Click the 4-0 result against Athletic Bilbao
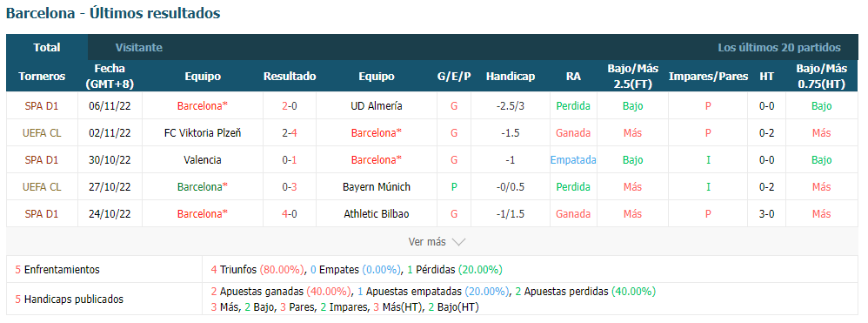The height and width of the screenshot is (323, 868). coord(290,214)
